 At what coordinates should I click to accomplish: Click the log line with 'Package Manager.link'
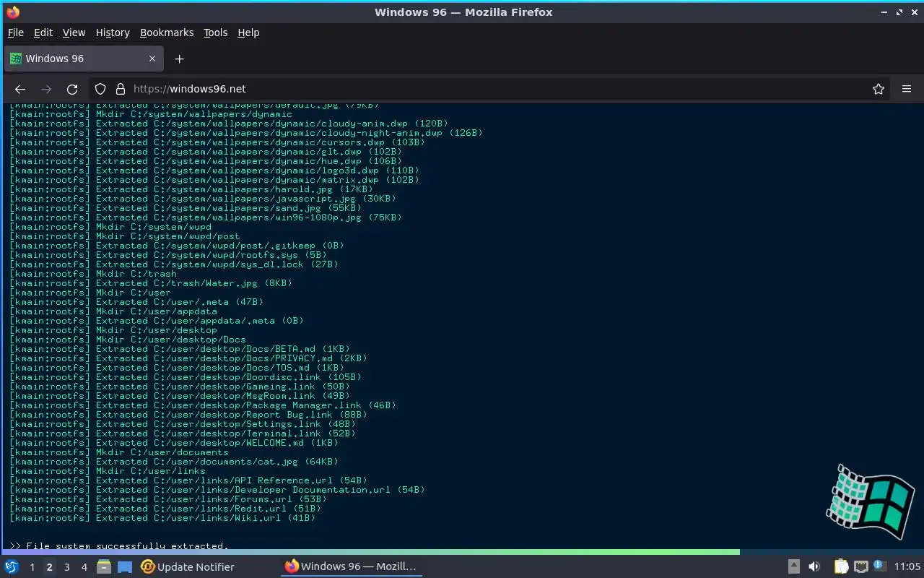click(203, 405)
